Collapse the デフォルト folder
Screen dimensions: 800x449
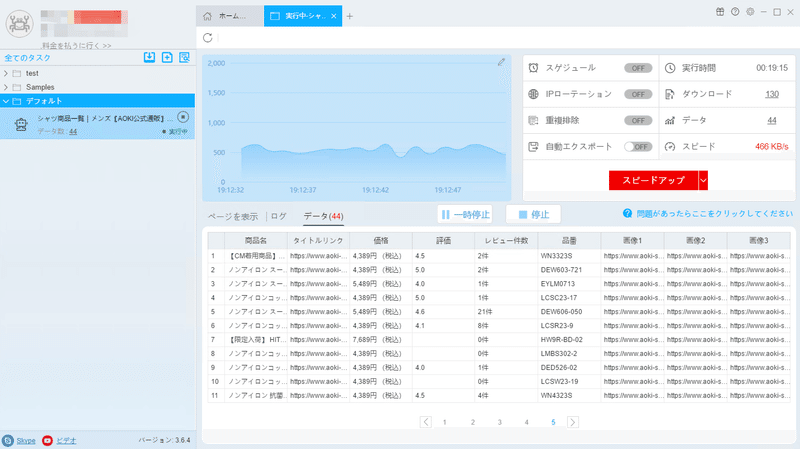click(6, 101)
